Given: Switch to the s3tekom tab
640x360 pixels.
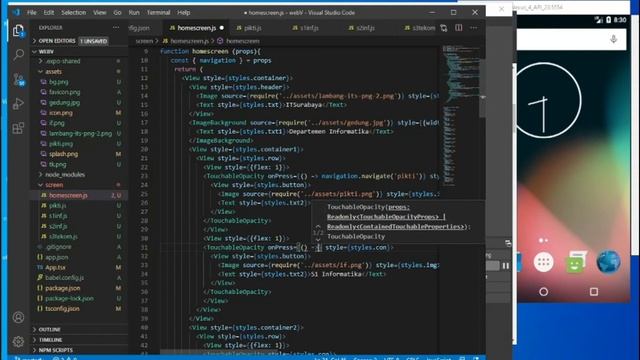Looking at the screenshot, I should coord(420,28).
